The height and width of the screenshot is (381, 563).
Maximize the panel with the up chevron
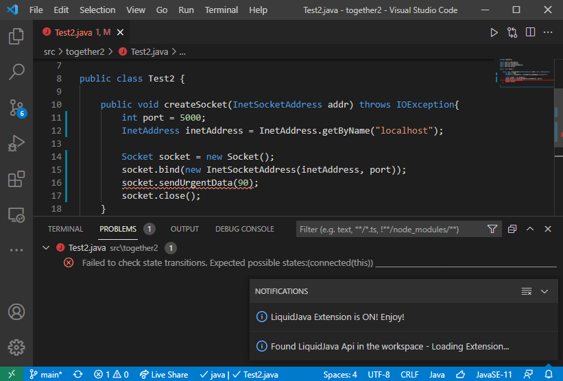coord(530,229)
